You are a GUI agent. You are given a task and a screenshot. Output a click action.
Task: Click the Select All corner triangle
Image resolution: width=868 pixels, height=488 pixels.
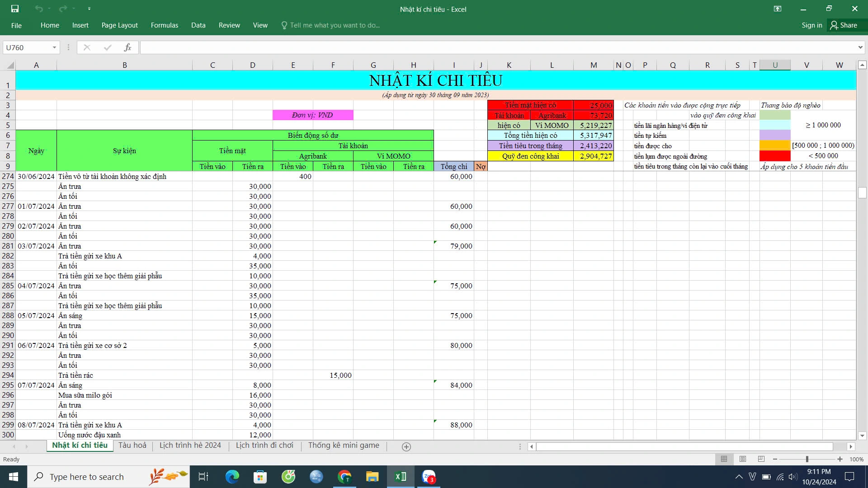[x=9, y=66]
